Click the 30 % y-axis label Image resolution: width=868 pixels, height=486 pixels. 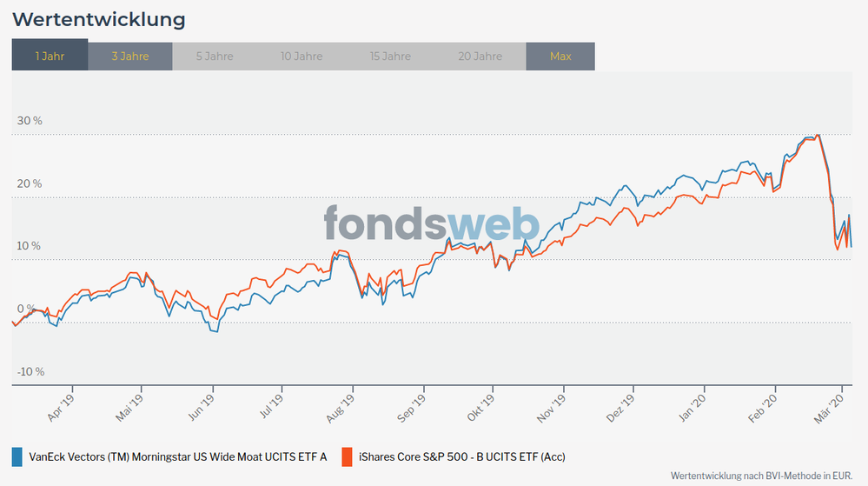click(x=30, y=121)
